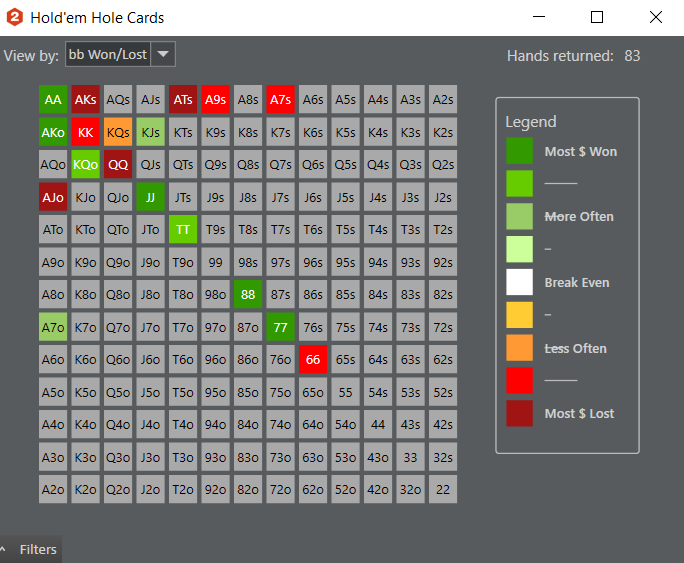
Task: Click the AKo green cell
Action: [x=53, y=132]
